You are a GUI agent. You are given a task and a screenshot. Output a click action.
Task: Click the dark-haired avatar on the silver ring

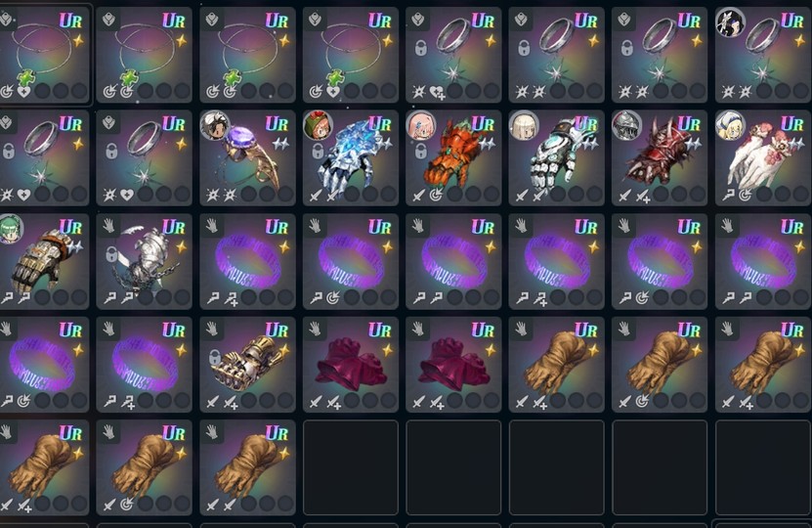tap(730, 22)
